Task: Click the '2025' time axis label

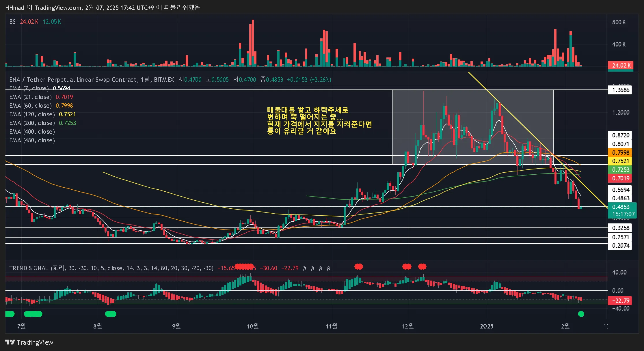Action: click(487, 326)
